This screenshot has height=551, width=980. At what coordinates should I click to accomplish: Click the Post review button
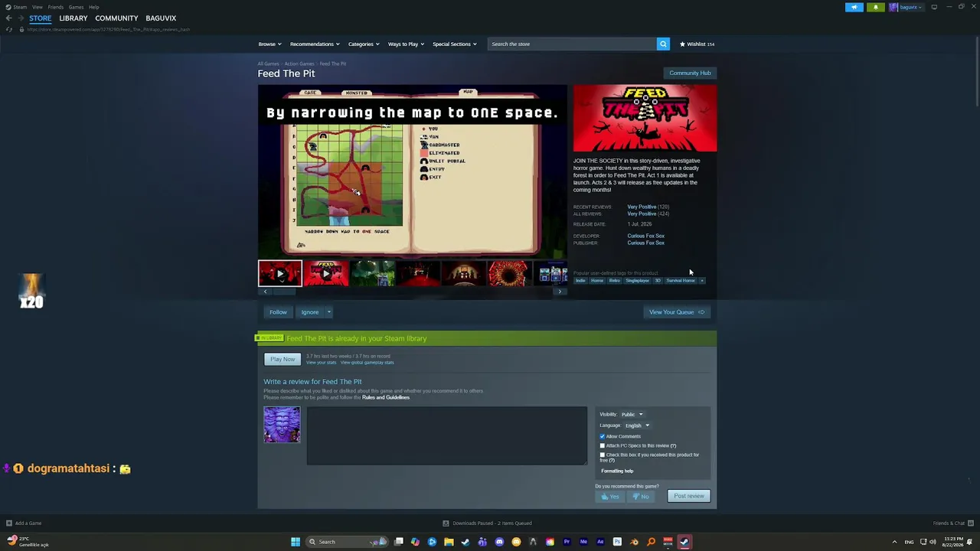pos(689,496)
